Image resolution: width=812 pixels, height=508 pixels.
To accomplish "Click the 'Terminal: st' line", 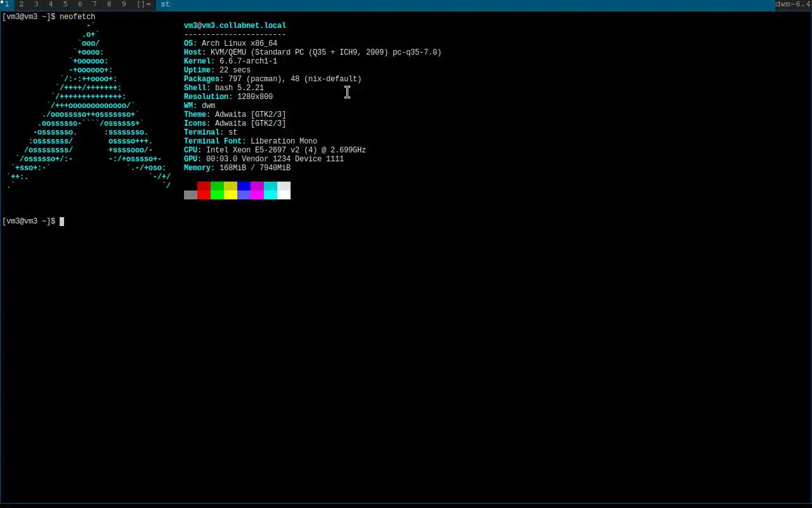I will (x=211, y=132).
